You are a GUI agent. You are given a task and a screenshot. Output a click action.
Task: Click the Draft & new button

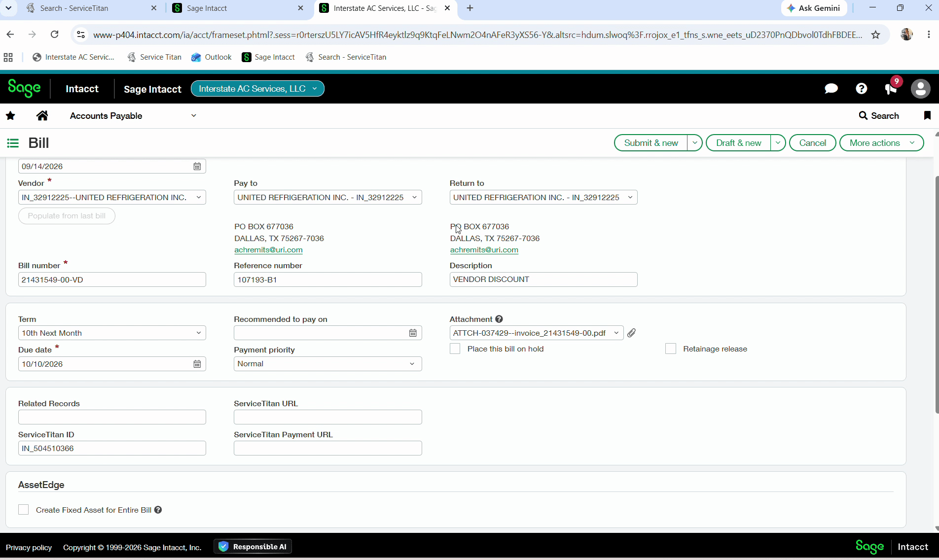(738, 143)
